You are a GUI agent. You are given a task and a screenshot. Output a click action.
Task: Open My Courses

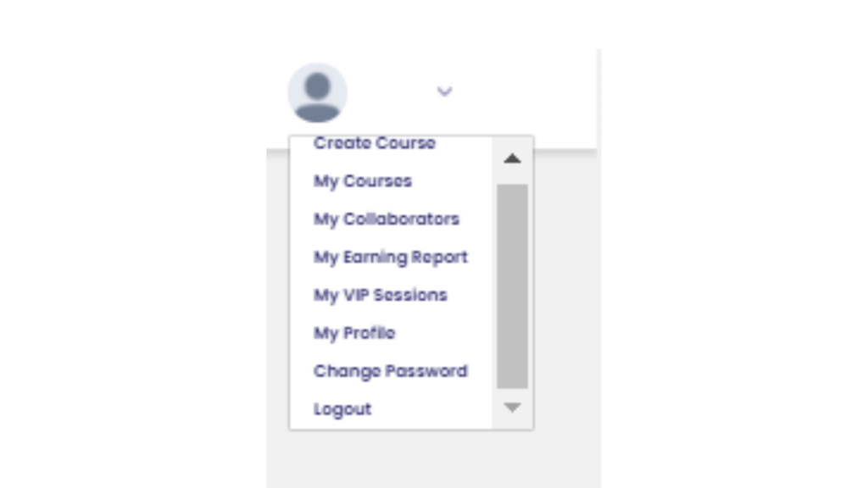(x=363, y=181)
